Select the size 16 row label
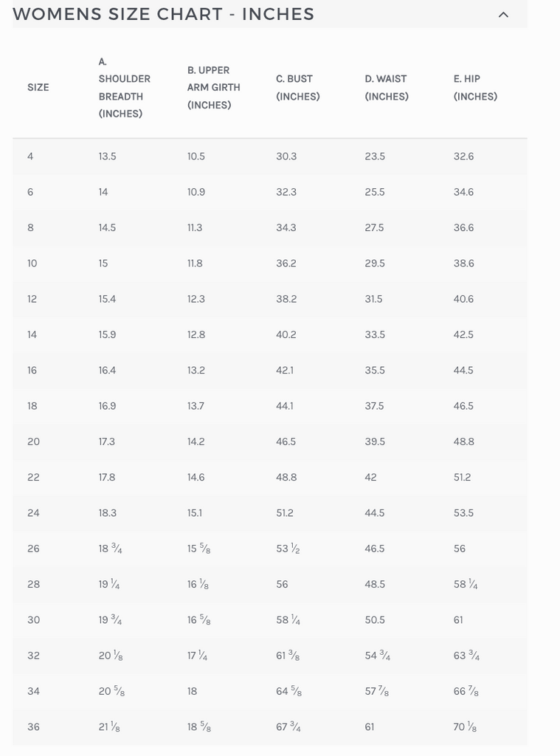The image size is (560, 756). coord(32,371)
